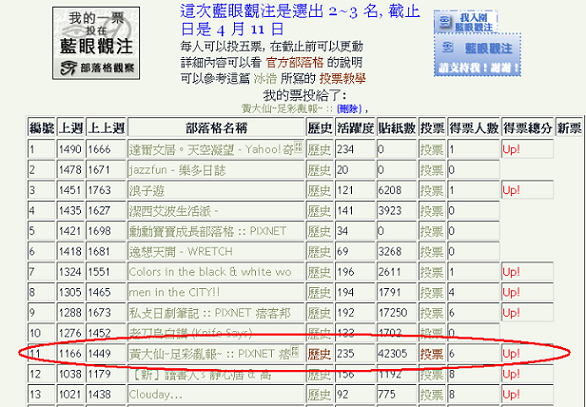
Task: Open blog jazzfun - 樂多日誌
Action: pyautogui.click(x=177, y=170)
